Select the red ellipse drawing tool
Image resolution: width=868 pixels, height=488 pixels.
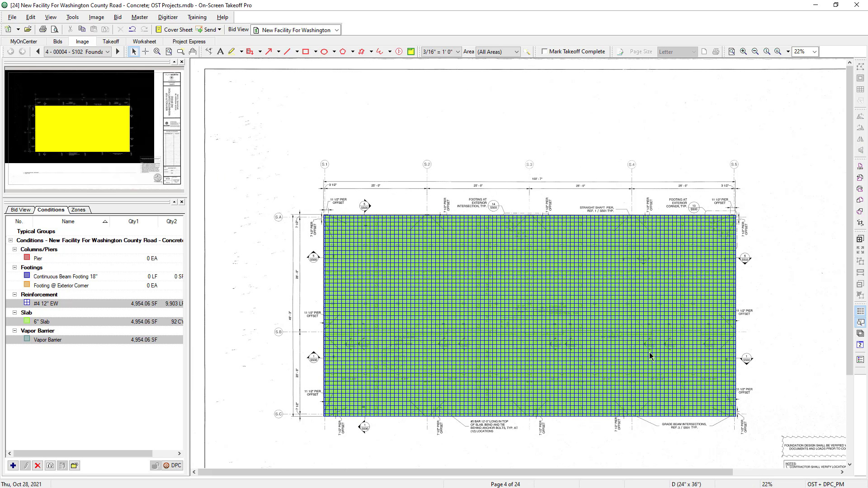point(324,52)
